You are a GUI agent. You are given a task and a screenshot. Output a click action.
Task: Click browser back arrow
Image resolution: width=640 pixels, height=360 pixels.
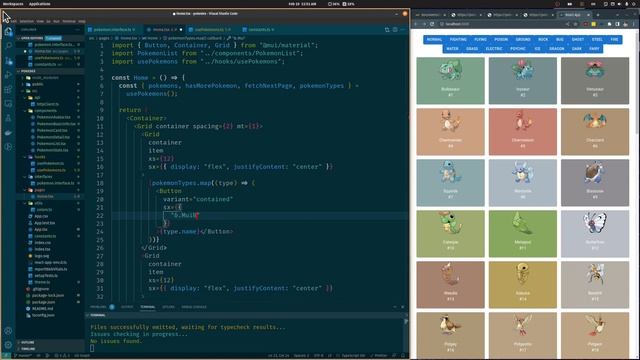pos(416,24)
